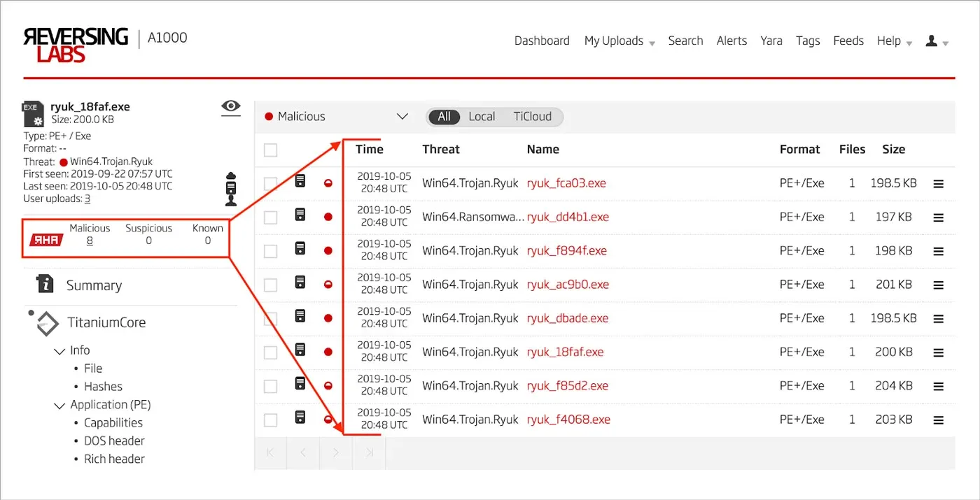Toggle the eye visibility icon near the file name
Viewport: 980px width, 500px height.
tap(230, 107)
